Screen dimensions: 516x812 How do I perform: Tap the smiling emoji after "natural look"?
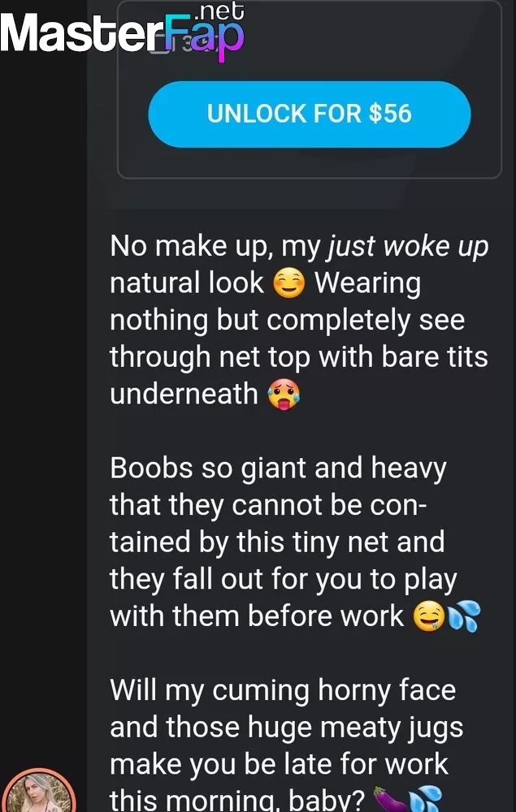coord(288,284)
